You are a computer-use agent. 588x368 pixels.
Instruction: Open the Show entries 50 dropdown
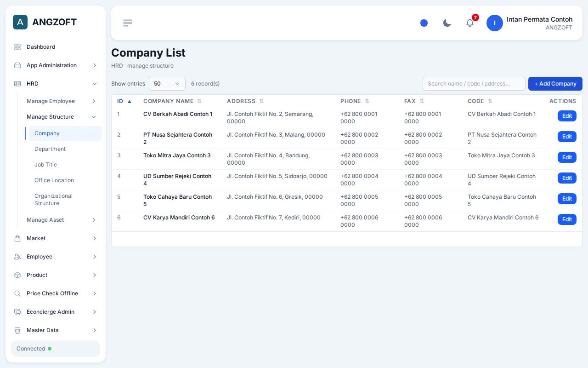click(x=167, y=84)
